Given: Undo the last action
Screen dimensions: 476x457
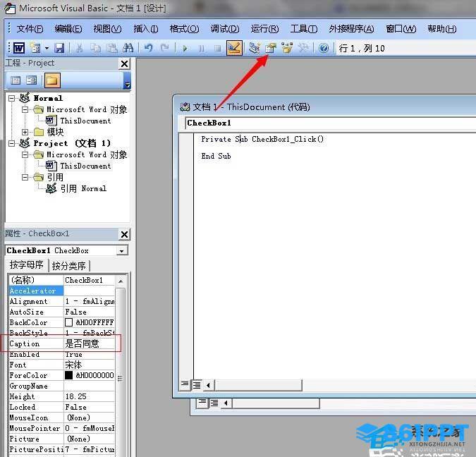Looking at the screenshot, I should (149, 48).
